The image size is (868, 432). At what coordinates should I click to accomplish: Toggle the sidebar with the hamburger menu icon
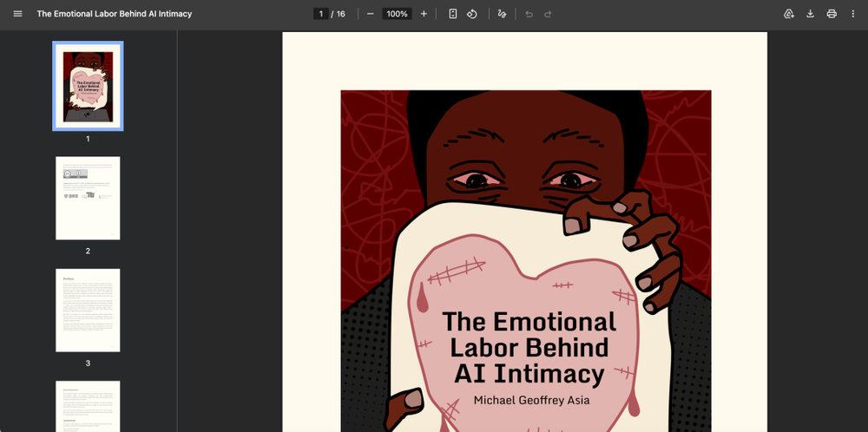[x=17, y=14]
